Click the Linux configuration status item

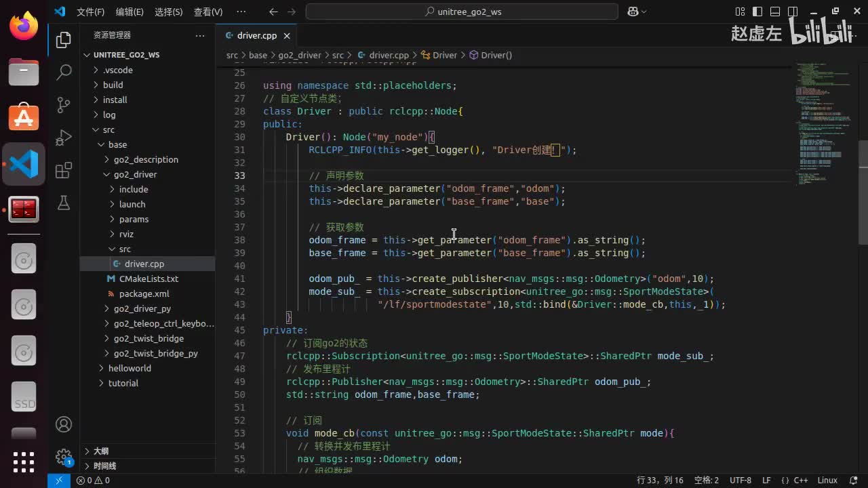pyautogui.click(x=827, y=481)
